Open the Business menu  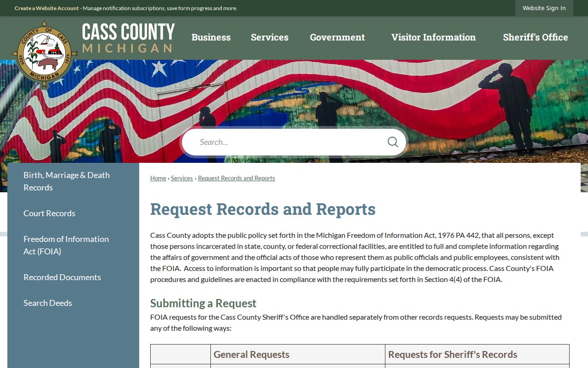[211, 37]
